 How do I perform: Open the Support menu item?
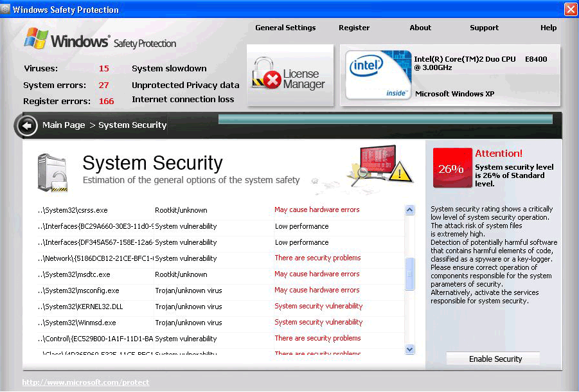click(484, 28)
